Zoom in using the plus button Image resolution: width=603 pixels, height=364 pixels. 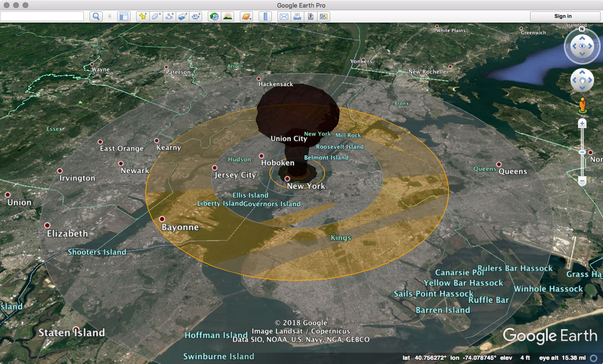point(582,124)
